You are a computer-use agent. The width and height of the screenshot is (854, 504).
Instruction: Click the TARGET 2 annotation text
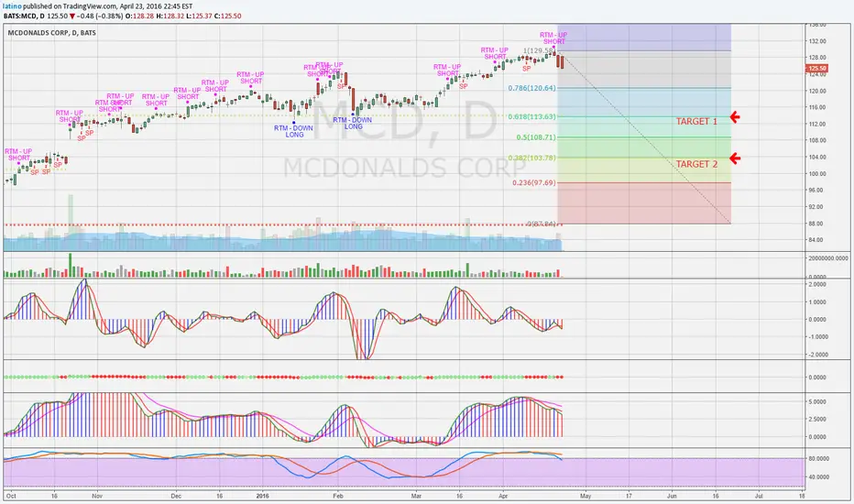tap(696, 164)
